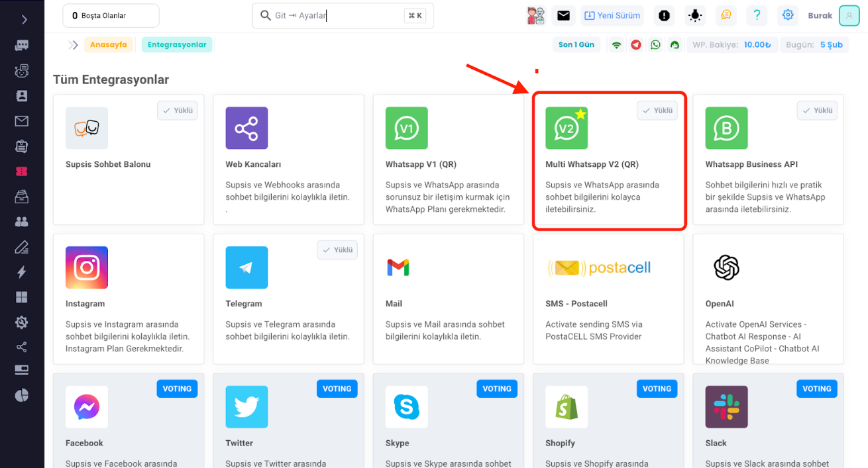Image resolution: width=868 pixels, height=468 pixels.
Task: Toggle the light bulb theme icon
Action: coord(695,16)
